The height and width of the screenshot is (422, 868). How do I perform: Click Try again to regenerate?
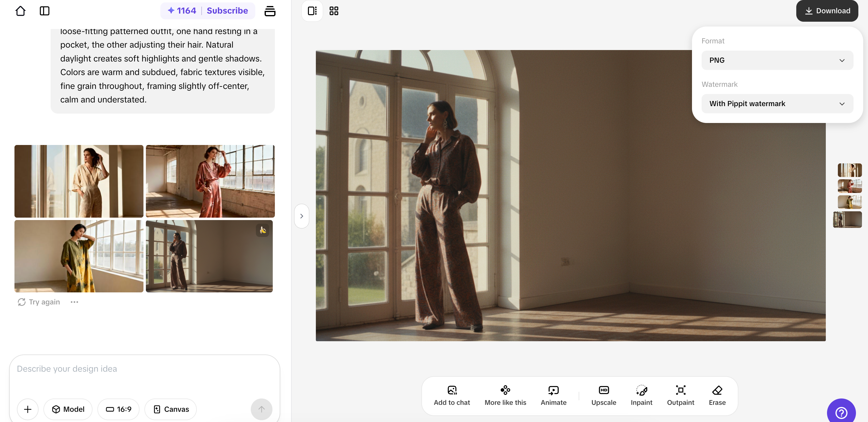click(x=39, y=302)
